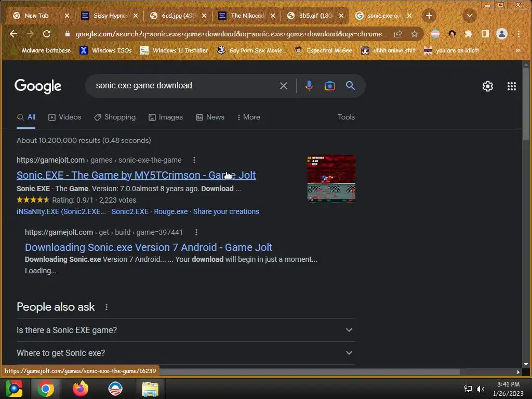Image resolution: width=532 pixels, height=399 pixels.
Task: Open the Share your creations sitelink
Action: point(227,212)
